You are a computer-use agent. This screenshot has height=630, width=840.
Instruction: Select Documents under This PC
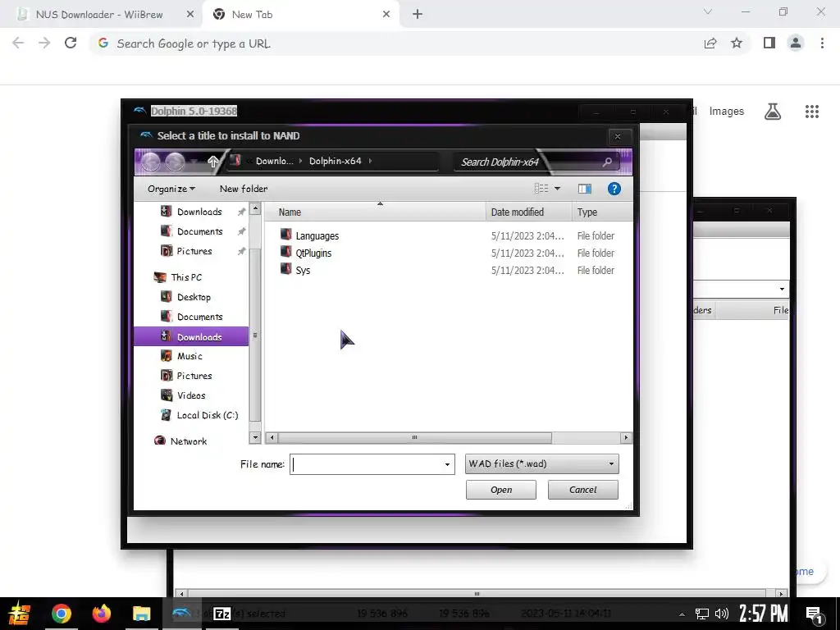pyautogui.click(x=200, y=317)
